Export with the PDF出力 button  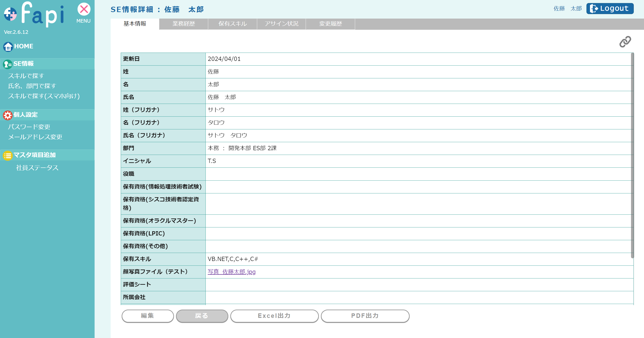365,316
